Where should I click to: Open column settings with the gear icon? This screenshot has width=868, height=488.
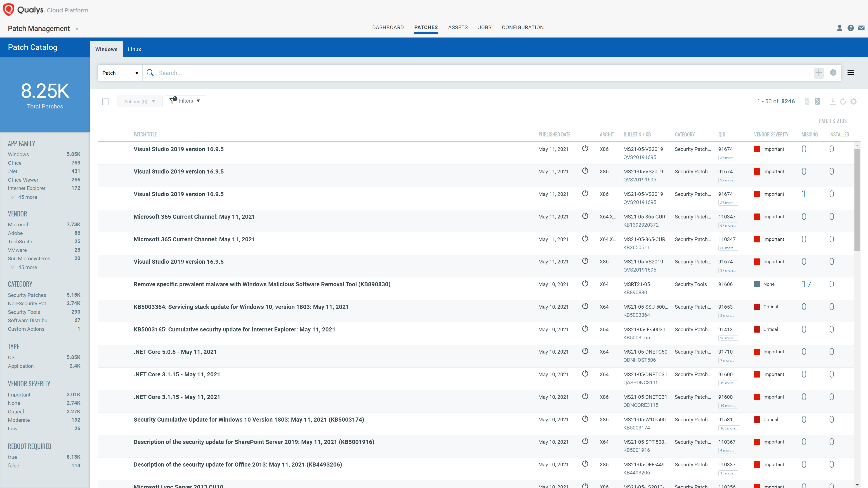854,101
